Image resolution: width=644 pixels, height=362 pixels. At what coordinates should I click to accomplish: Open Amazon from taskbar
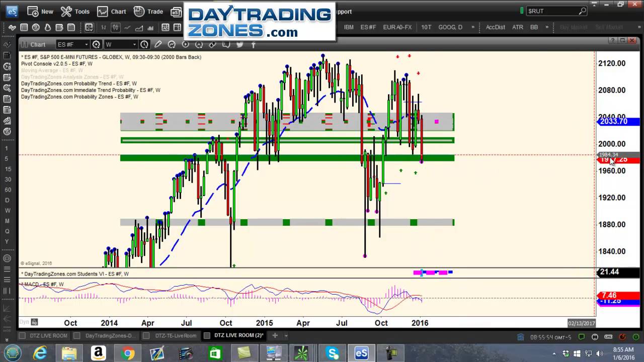[98, 353]
